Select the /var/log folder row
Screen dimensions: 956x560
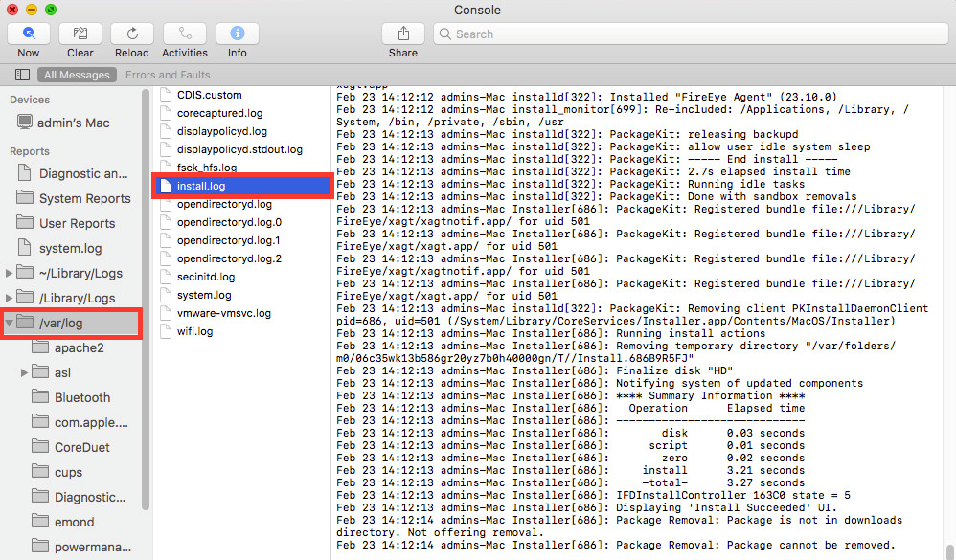71,323
